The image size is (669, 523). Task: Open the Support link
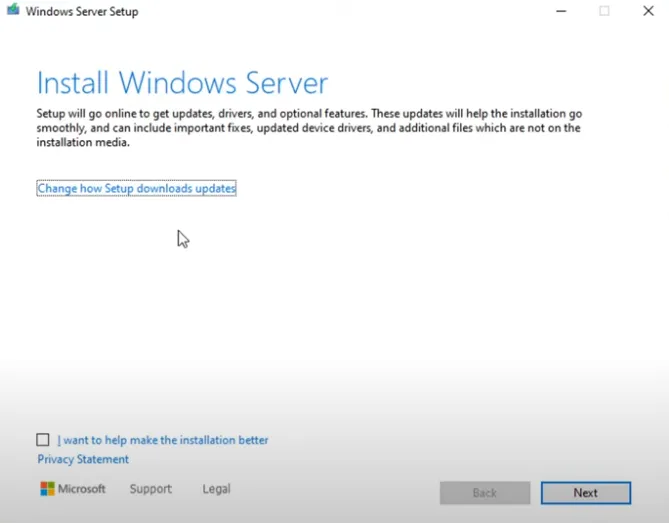(151, 488)
